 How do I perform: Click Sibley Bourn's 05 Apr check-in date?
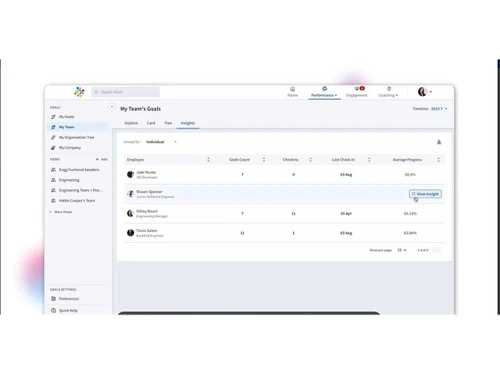point(346,214)
